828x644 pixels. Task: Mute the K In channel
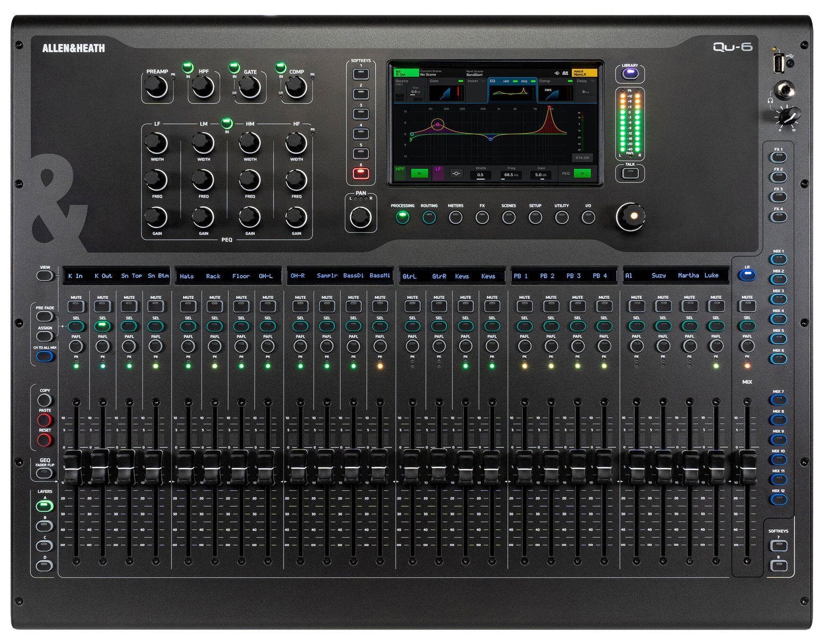click(76, 306)
